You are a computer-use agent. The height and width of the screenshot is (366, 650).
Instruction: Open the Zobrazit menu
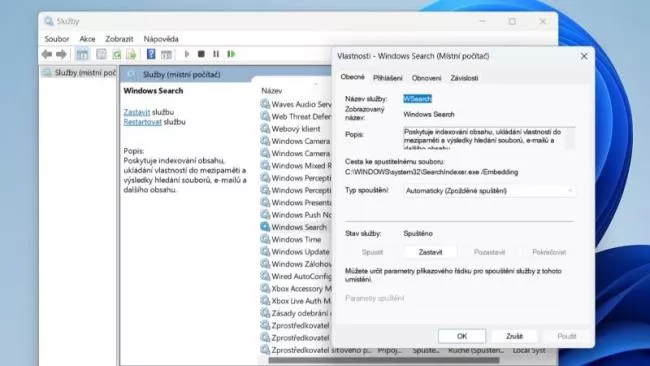click(119, 39)
